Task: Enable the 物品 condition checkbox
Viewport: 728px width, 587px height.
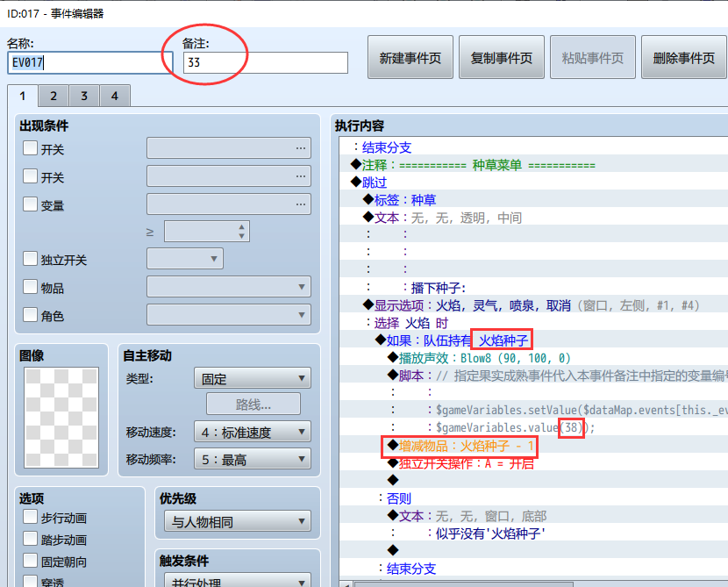Action: click(30, 287)
